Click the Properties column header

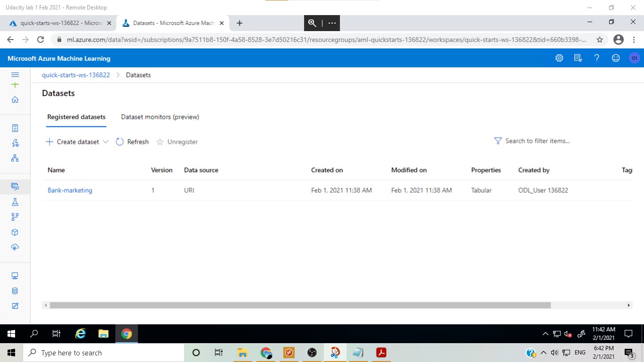click(x=486, y=170)
